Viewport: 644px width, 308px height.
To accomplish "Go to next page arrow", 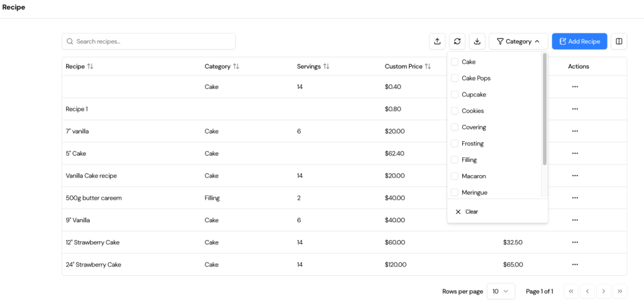I will [603, 292].
